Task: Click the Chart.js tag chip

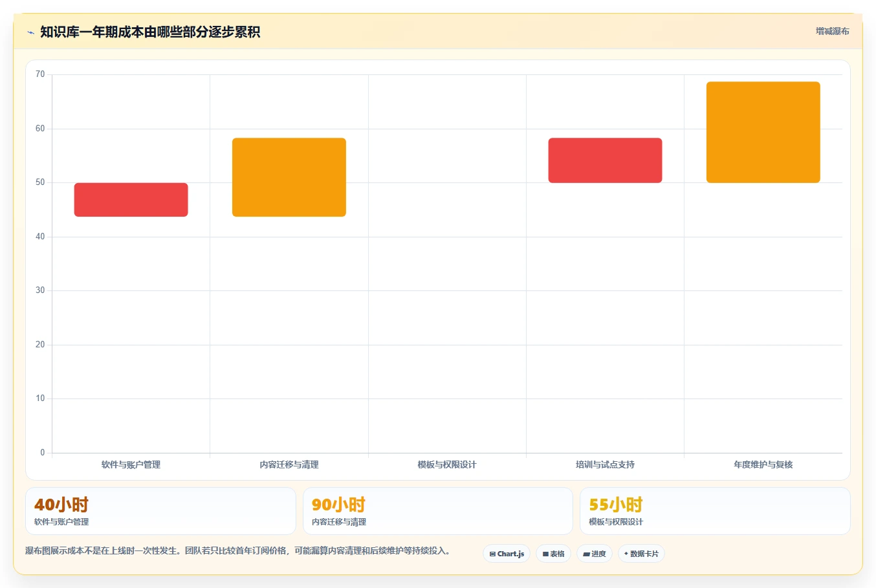Action: 507,554
